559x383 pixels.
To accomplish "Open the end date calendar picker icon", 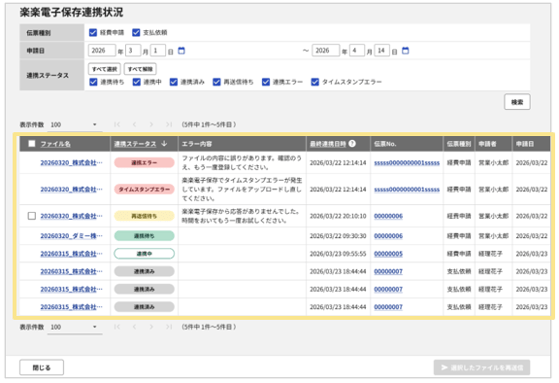I will pyautogui.click(x=405, y=51).
